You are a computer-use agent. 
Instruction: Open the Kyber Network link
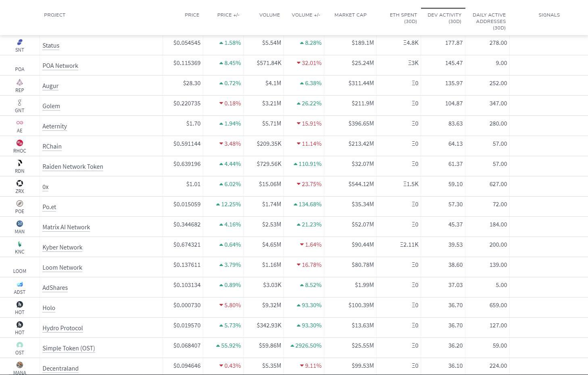pos(63,247)
